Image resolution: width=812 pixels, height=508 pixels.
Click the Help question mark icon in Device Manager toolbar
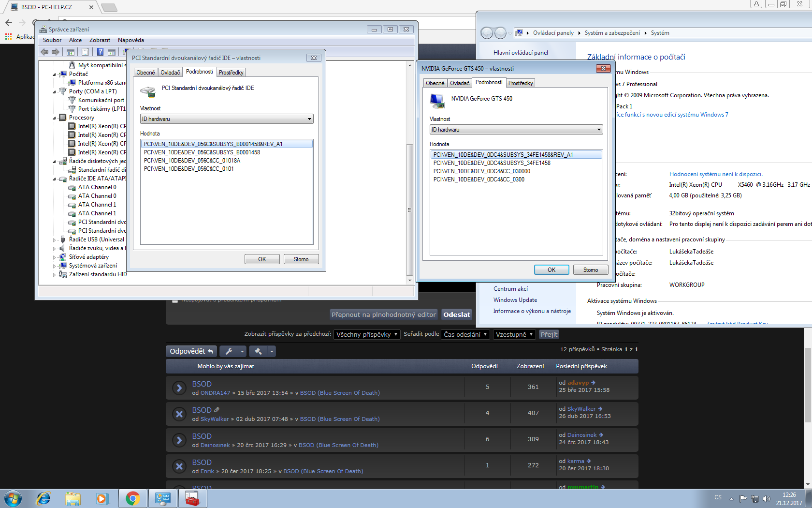pos(100,52)
